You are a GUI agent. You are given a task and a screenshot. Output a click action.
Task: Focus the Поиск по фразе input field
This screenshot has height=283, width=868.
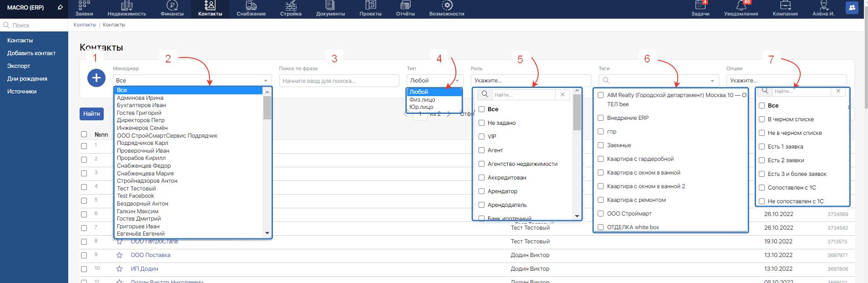[339, 81]
